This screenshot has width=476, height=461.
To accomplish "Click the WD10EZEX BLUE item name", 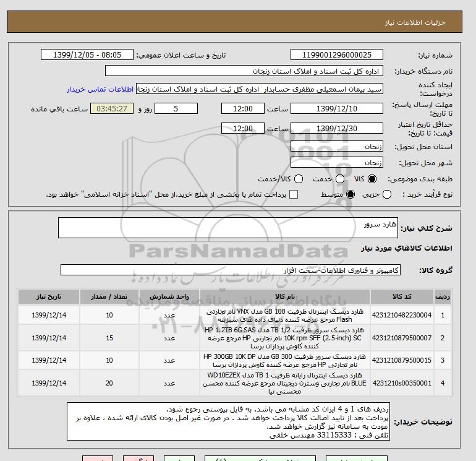I will (285, 383).
